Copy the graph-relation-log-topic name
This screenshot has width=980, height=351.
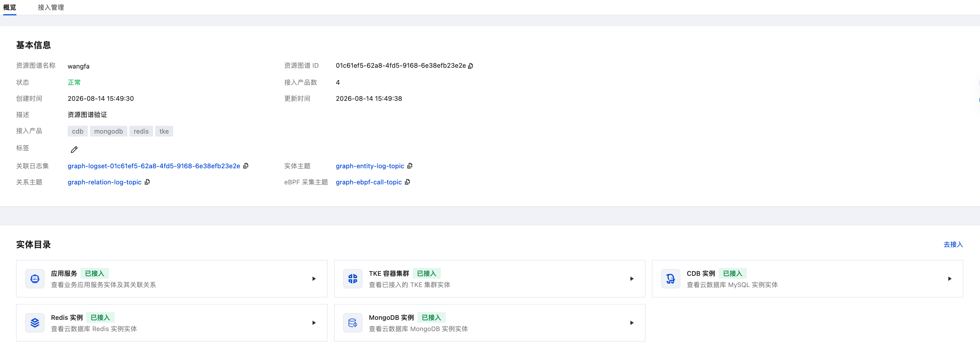coord(147,182)
